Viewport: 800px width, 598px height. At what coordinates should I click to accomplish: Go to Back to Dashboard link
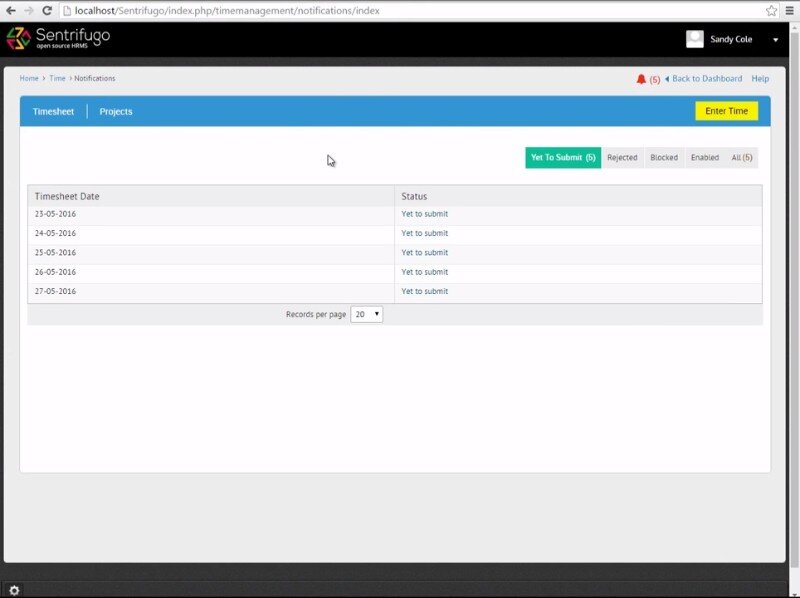[706, 79]
